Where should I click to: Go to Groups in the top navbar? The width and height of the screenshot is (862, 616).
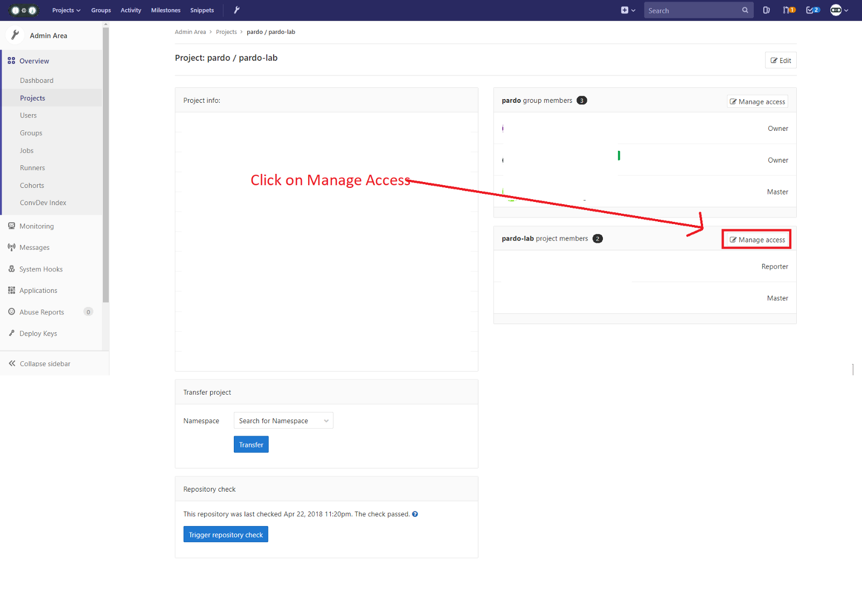101,10
